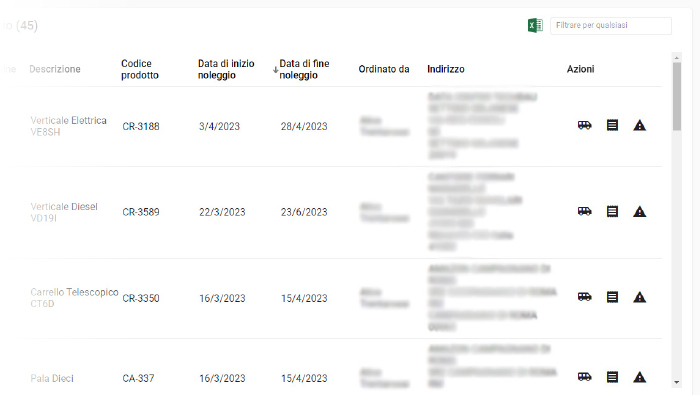Click the warning triangle for CR-3589
Image resolution: width=700 pixels, height=395 pixels.
click(640, 211)
